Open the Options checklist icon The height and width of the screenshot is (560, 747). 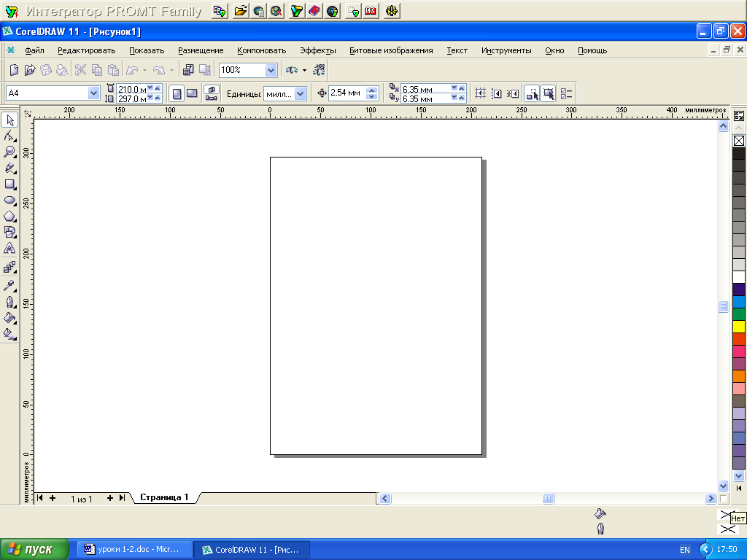click(566, 93)
